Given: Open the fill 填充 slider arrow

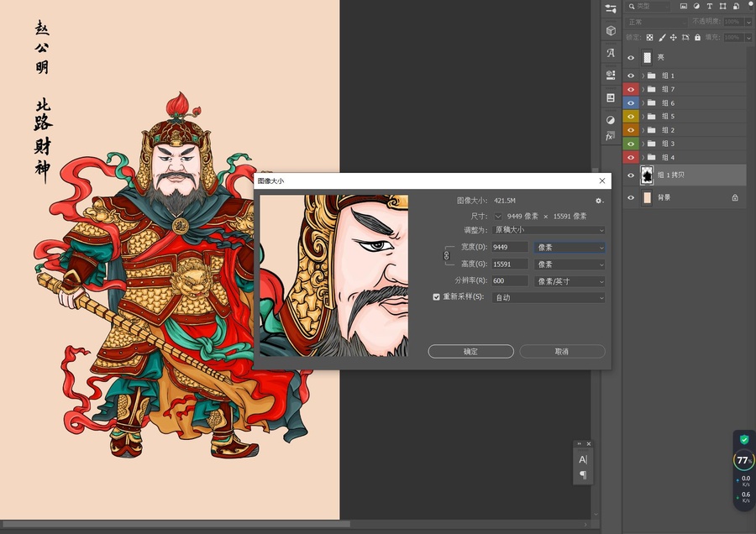Looking at the screenshot, I should pyautogui.click(x=748, y=37).
